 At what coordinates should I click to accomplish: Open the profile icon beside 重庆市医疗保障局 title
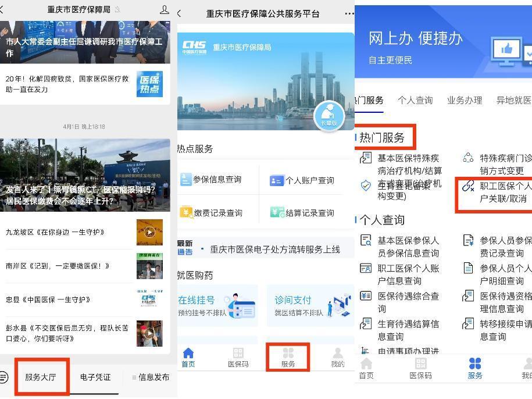[164, 9]
